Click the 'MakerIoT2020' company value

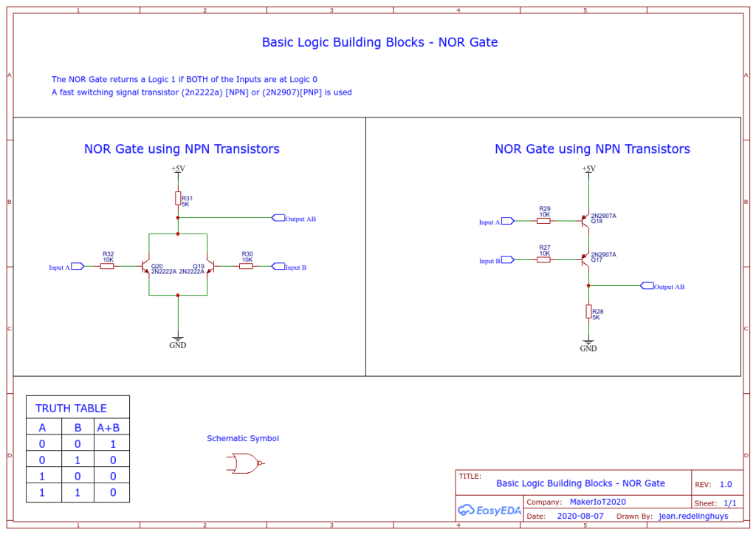[x=598, y=502]
